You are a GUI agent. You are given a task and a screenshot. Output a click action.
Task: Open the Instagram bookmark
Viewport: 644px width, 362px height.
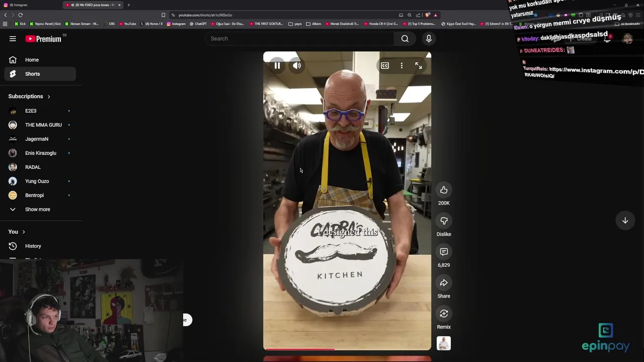tap(176, 24)
